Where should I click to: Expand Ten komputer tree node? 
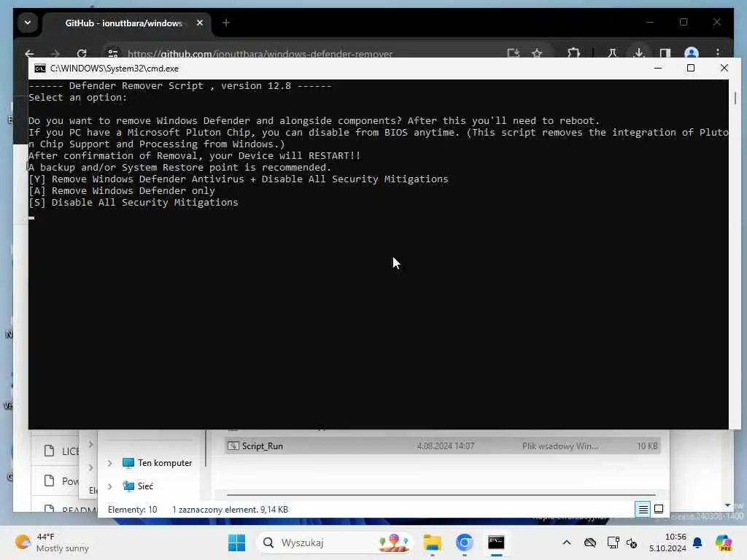click(110, 463)
